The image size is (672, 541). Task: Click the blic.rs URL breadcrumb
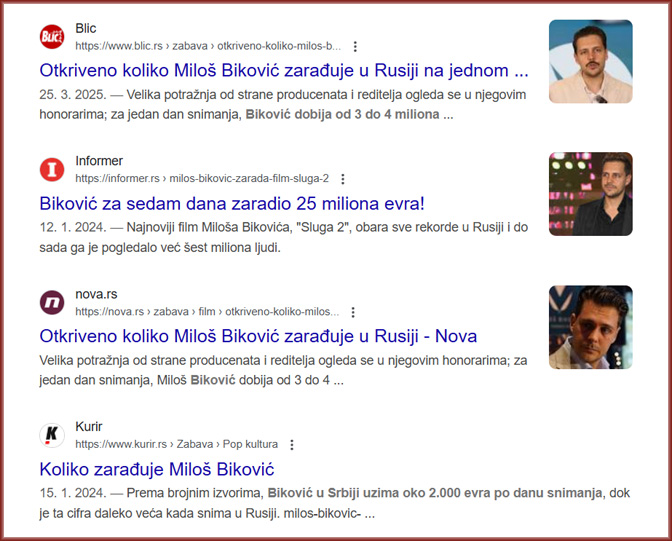click(208, 46)
